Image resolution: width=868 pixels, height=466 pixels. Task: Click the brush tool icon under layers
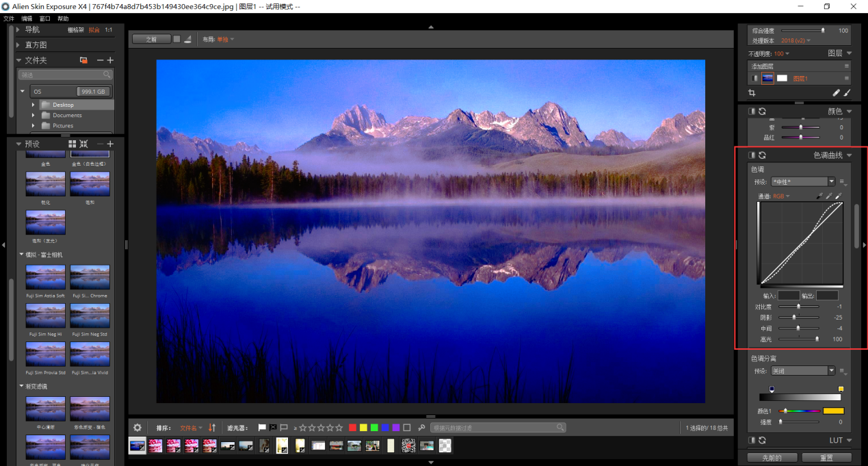tap(847, 92)
